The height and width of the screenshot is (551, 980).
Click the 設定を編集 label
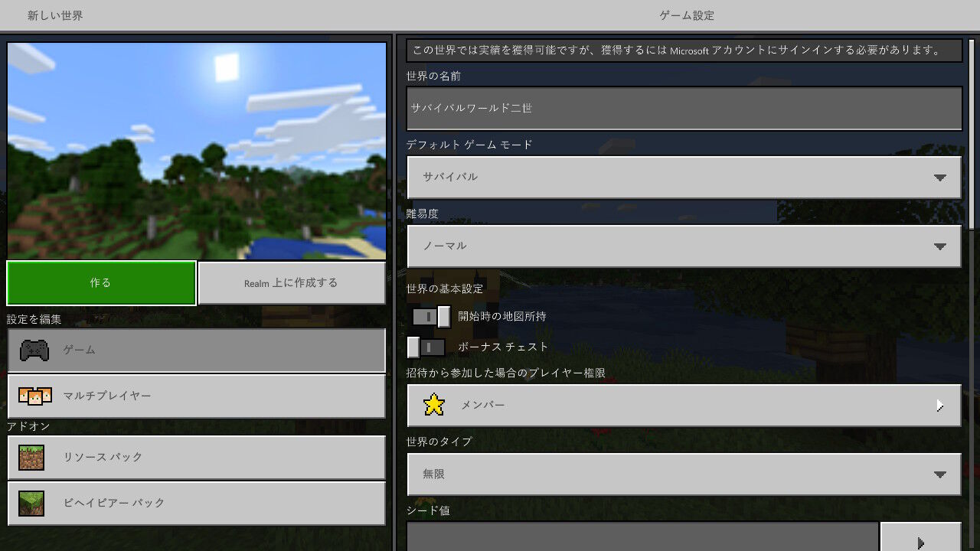pyautogui.click(x=34, y=319)
